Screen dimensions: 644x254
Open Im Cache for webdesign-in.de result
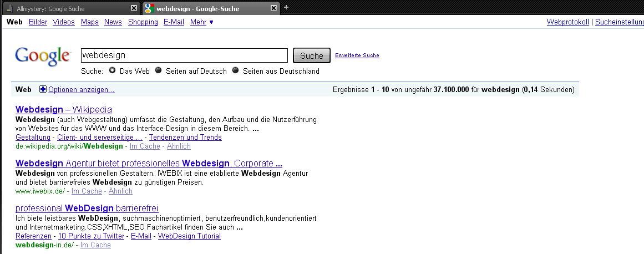pyautogui.click(x=95, y=245)
